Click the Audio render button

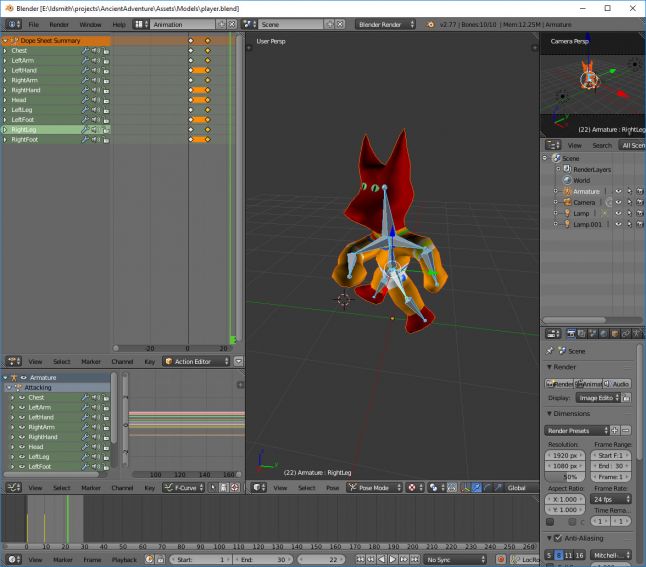[618, 383]
